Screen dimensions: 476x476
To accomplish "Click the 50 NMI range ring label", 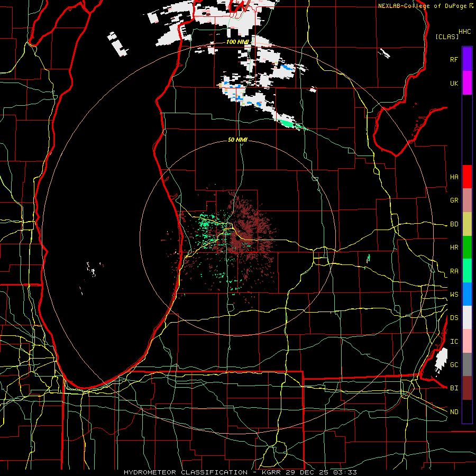I will pyautogui.click(x=237, y=140).
